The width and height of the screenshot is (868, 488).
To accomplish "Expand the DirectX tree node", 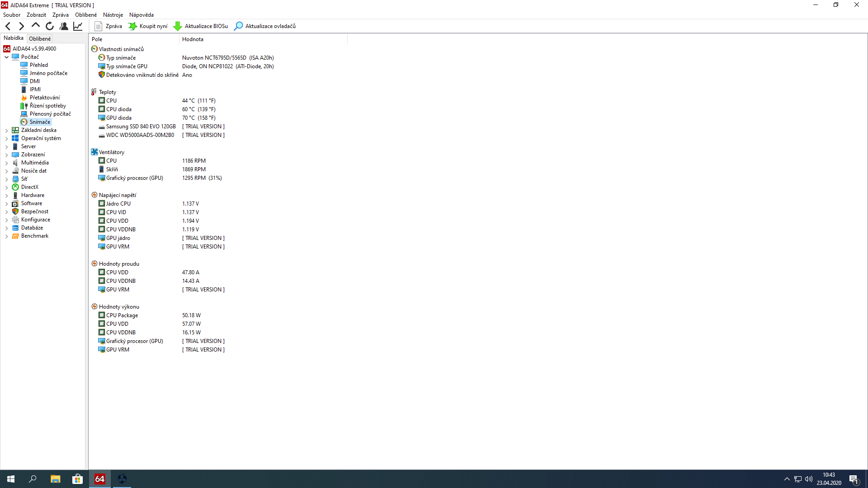I will [x=6, y=187].
